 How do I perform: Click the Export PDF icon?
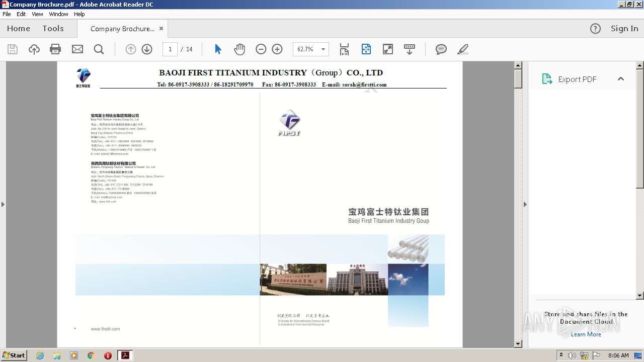tap(547, 79)
